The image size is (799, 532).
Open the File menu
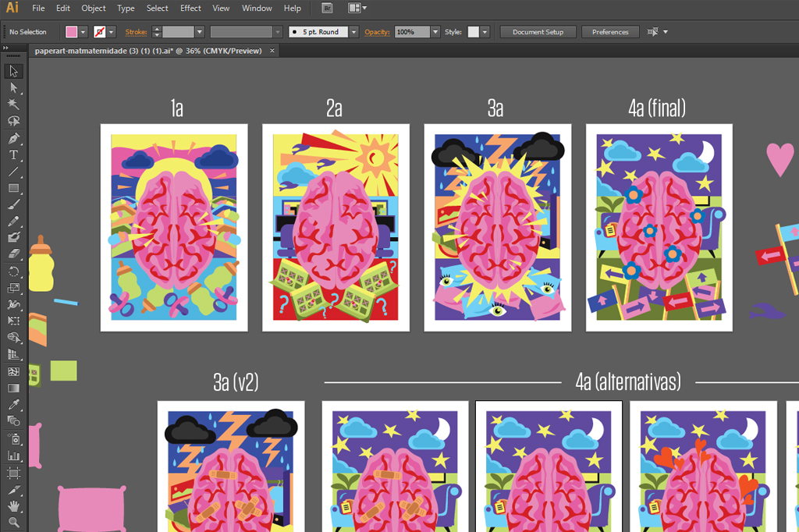(x=38, y=8)
